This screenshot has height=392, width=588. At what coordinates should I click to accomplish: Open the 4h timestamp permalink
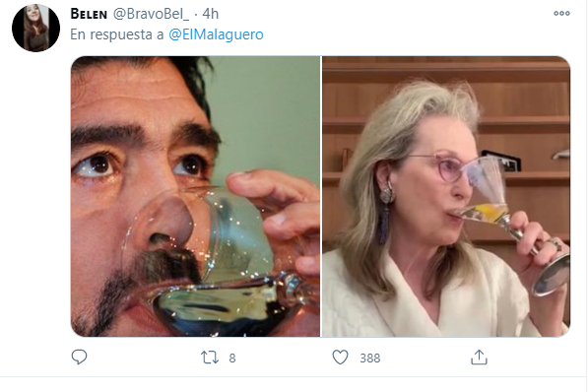(211, 14)
